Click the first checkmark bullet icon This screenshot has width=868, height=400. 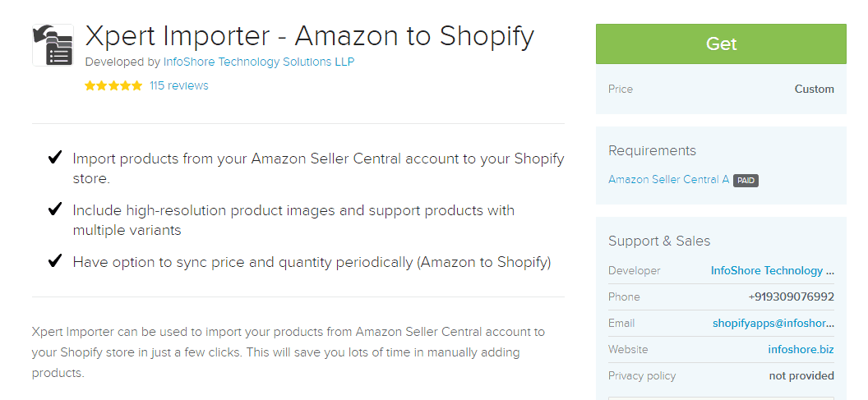(x=55, y=158)
